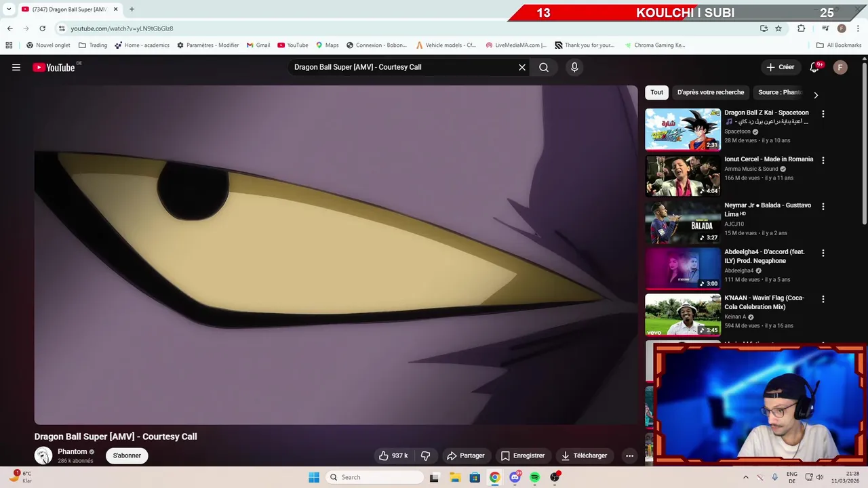
Task: Open Dragon Ball Z Kai Spacetoon thumbnail
Action: 683,129
